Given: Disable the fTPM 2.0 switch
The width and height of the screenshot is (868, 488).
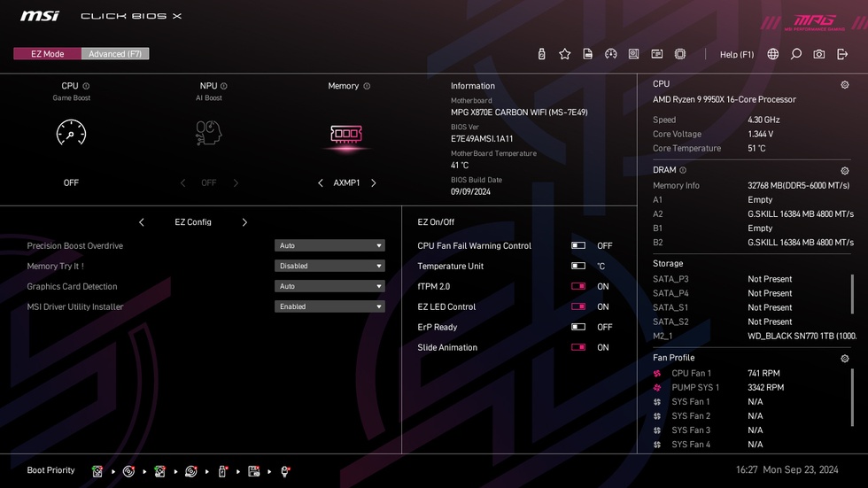Looking at the screenshot, I should pyautogui.click(x=578, y=286).
